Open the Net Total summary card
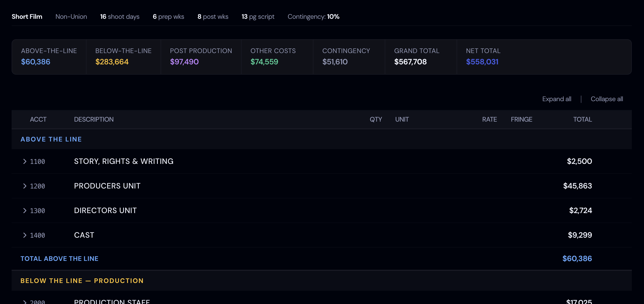644x304 pixels. point(483,57)
